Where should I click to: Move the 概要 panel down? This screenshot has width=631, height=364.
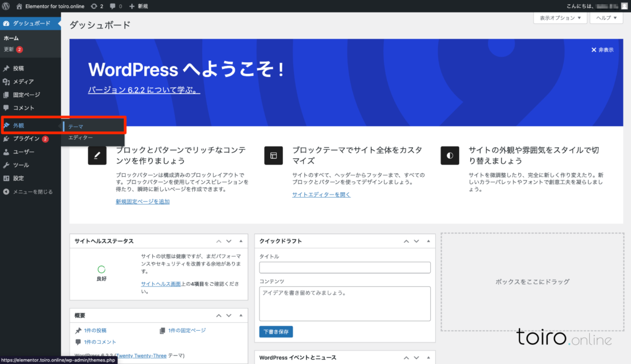(229, 315)
